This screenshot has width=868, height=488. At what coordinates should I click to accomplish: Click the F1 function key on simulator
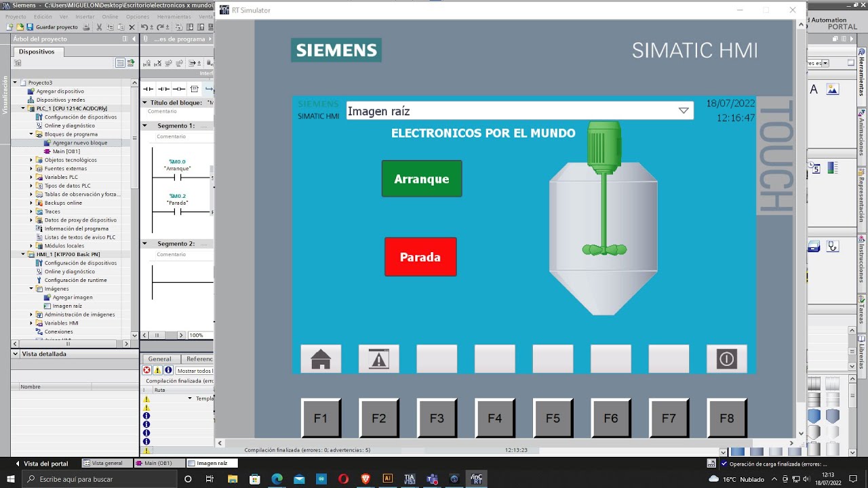click(x=321, y=418)
